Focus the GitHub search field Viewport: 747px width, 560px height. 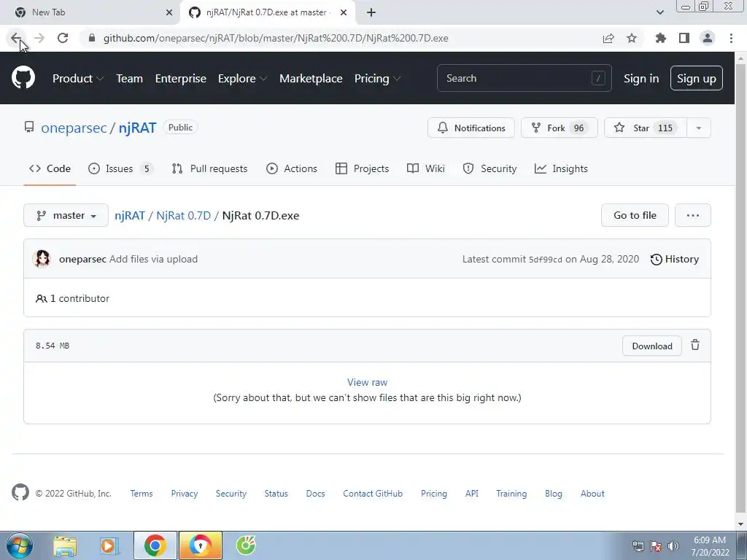pos(524,78)
